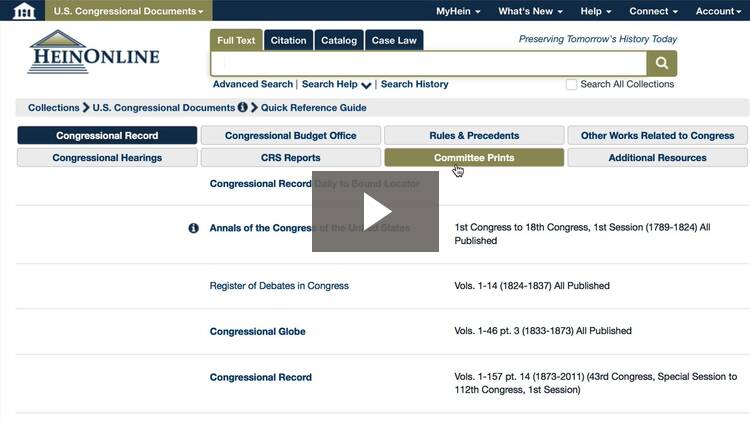Click '1st Congress to 18th Congress' text
This screenshot has width=750, height=422.
pos(522,227)
